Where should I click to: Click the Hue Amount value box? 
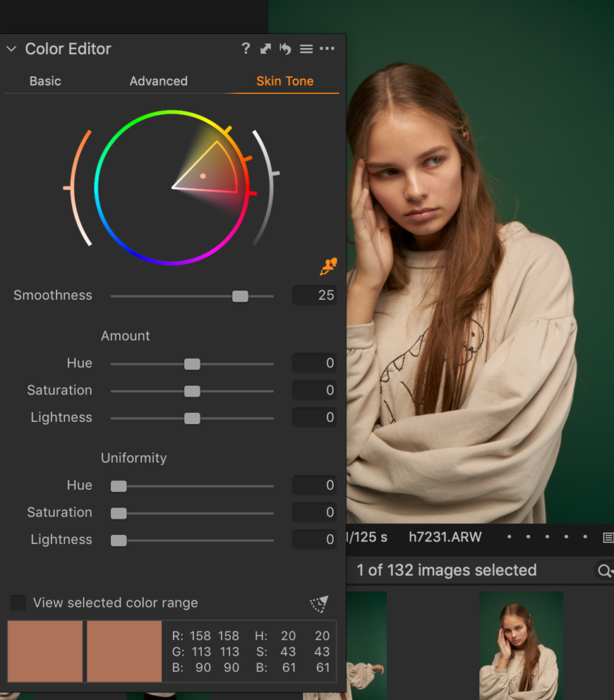(314, 363)
